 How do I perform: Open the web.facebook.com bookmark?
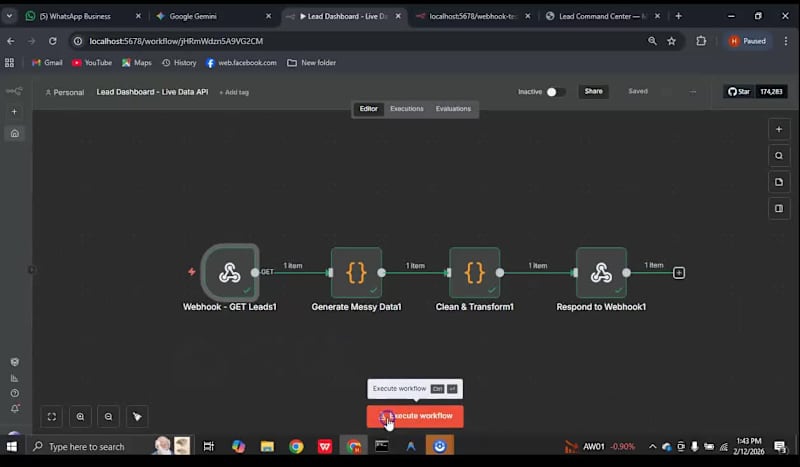tap(241, 63)
